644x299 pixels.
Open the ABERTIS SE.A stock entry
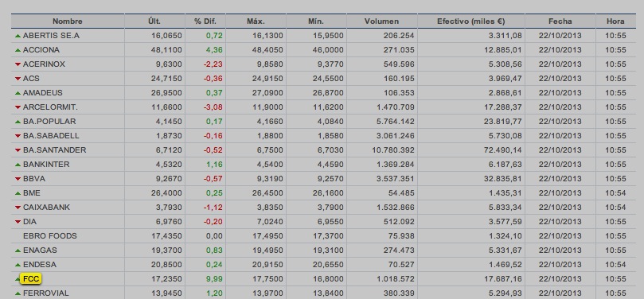(x=51, y=36)
